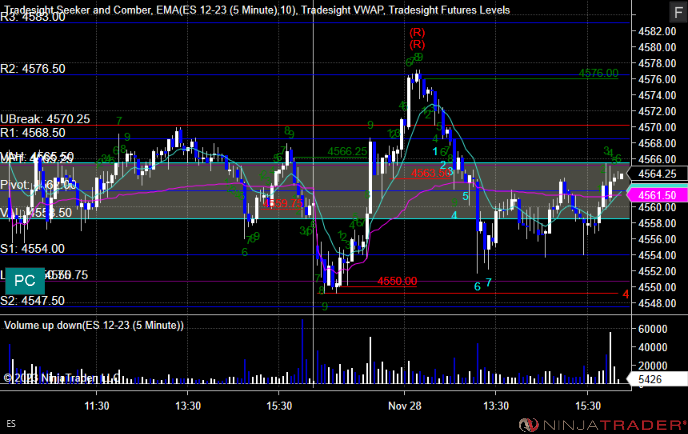Click the 'Nov 28' date label
Screen dimensions: 688x434
pyautogui.click(x=405, y=406)
